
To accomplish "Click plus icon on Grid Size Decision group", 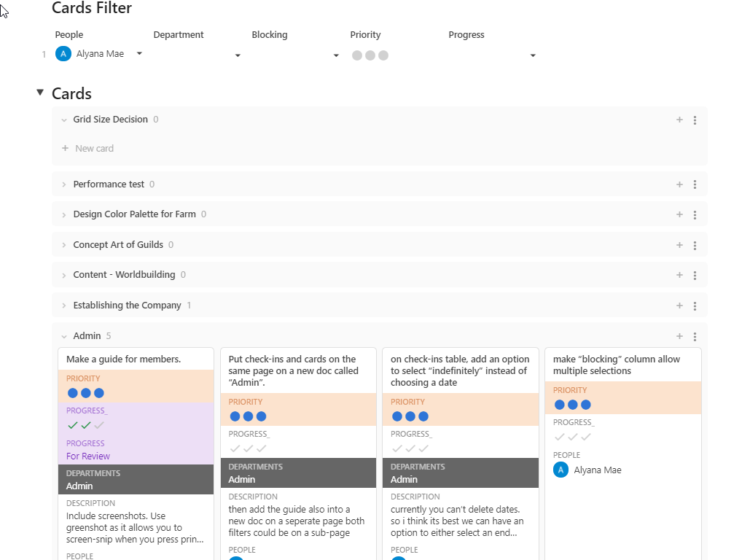I will 679,120.
